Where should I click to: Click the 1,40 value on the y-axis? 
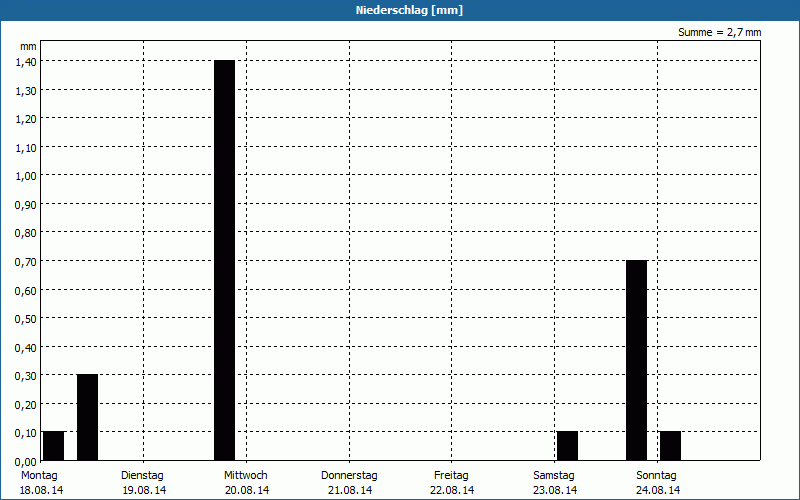pos(26,61)
